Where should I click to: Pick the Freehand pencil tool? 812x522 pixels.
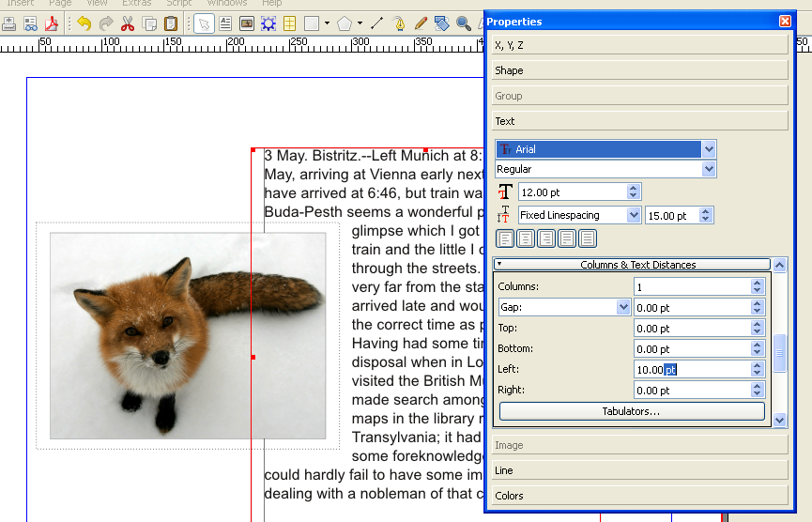[421, 23]
